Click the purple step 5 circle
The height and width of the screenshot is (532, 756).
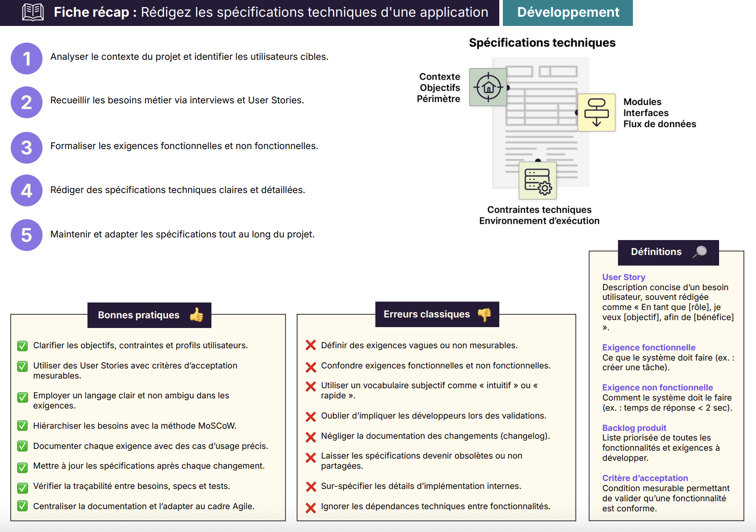point(26,235)
